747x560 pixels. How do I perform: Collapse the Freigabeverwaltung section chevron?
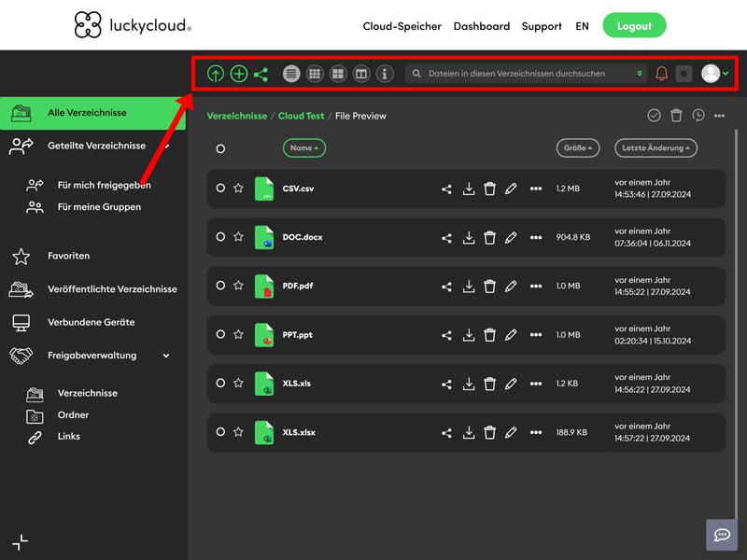coord(166,356)
